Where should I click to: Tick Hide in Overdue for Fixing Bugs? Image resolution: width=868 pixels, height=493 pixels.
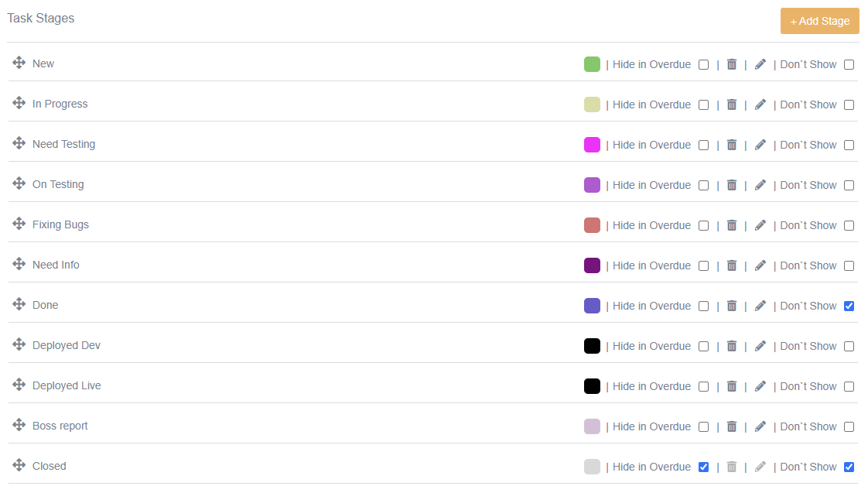pos(703,226)
